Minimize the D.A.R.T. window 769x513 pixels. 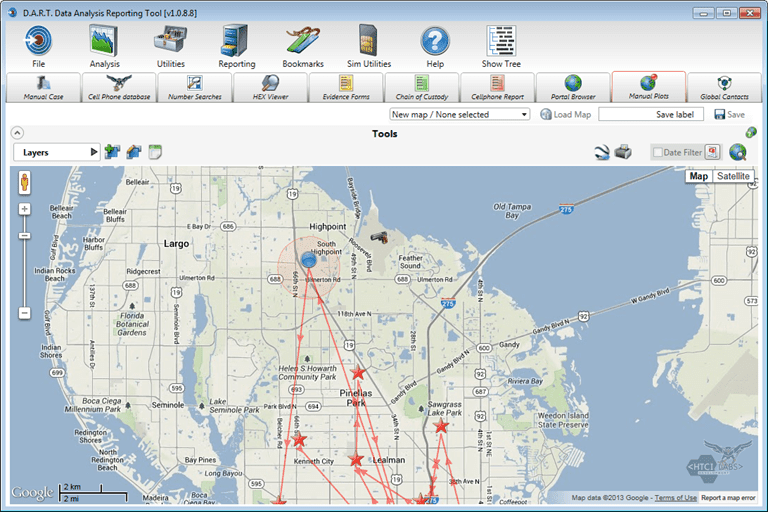[x=703, y=13]
